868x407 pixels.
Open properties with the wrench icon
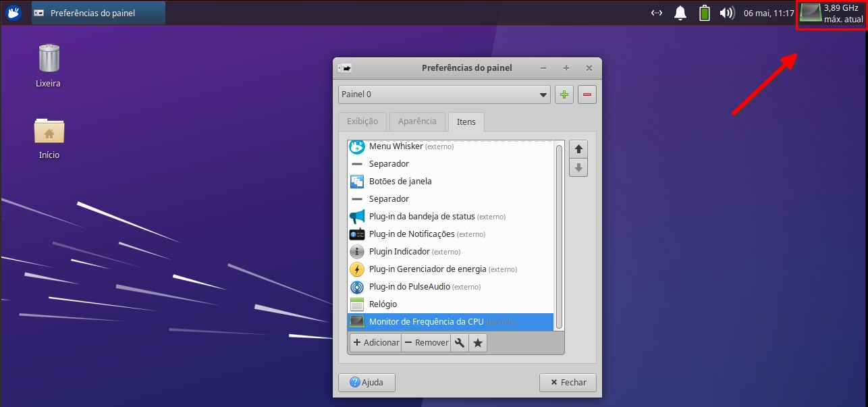[x=459, y=342]
